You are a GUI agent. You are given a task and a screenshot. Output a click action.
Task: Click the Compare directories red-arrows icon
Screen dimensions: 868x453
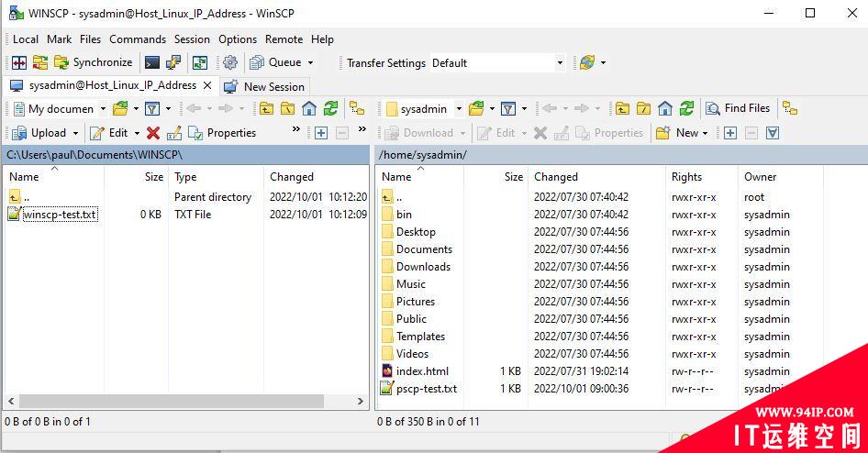point(19,62)
